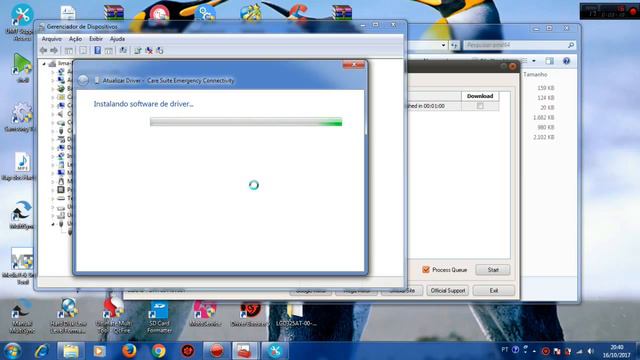The height and width of the screenshot is (360, 640).
Task: Click the Windows Media Player taskbar icon
Action: [100, 351]
